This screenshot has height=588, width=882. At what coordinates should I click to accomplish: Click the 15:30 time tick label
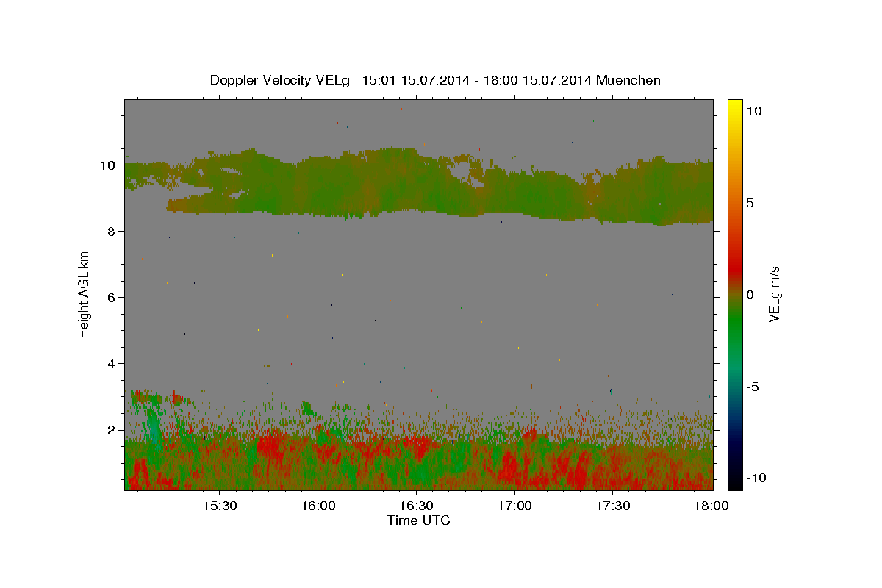coord(220,506)
